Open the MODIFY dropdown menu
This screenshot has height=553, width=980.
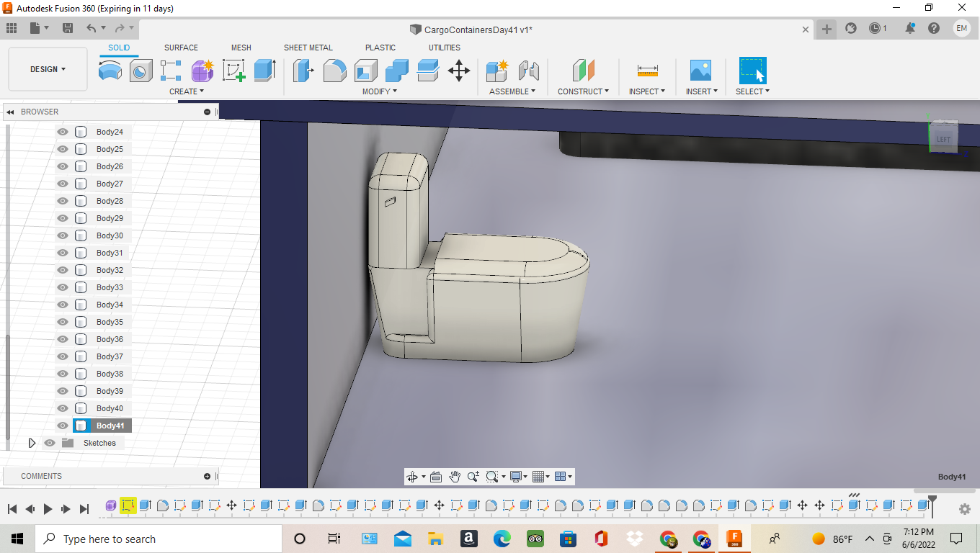tap(380, 91)
